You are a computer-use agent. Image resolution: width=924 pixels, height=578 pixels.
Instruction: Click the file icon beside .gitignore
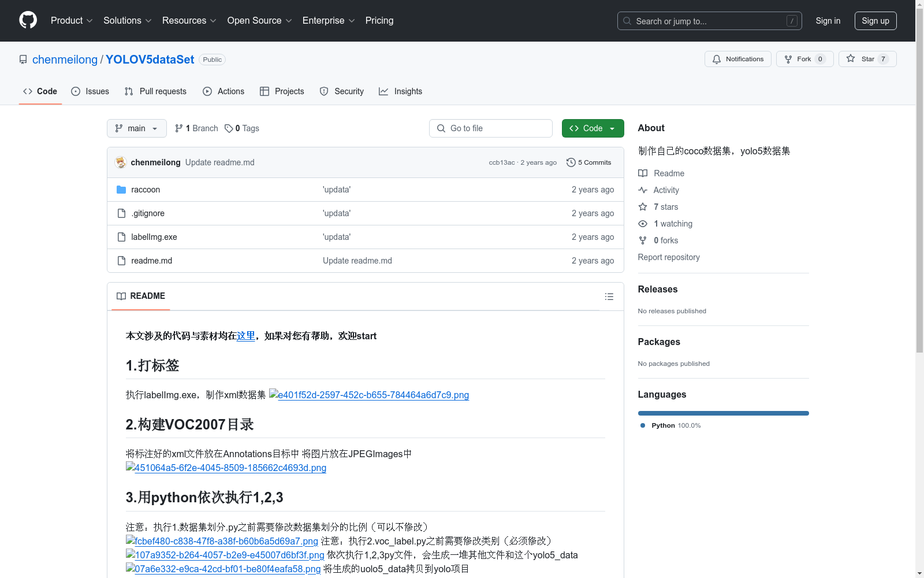tap(121, 213)
